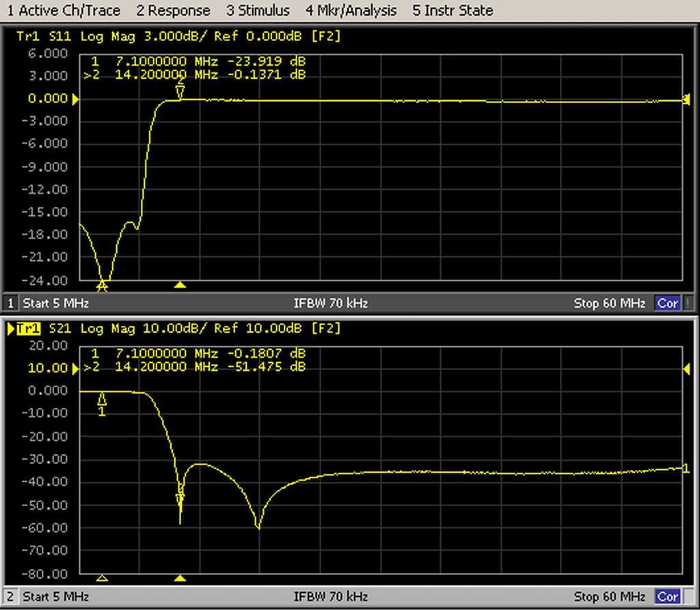The width and height of the screenshot is (700, 610).
Task: Select marker 1 on the S21 trace
Action: [x=102, y=400]
